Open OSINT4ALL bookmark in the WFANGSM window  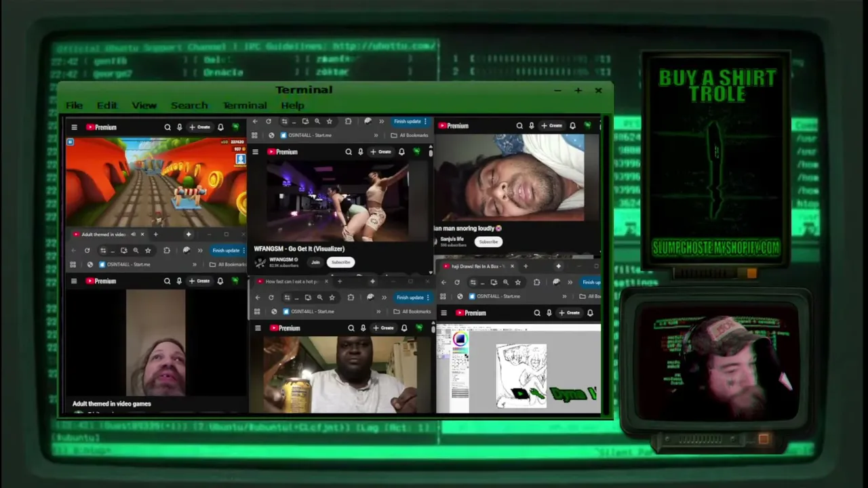click(305, 135)
